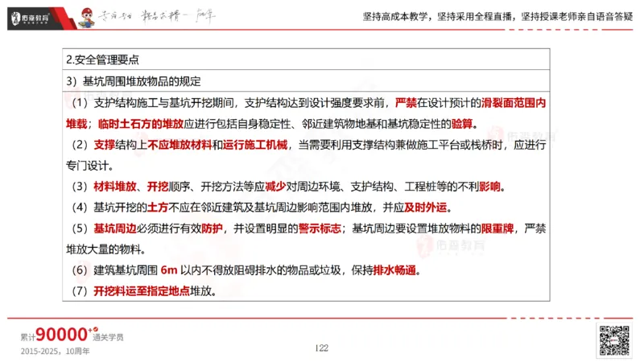Viewport: 644px width, 362px height.
Task: Click the text "专门设计"
Action: click(x=88, y=166)
